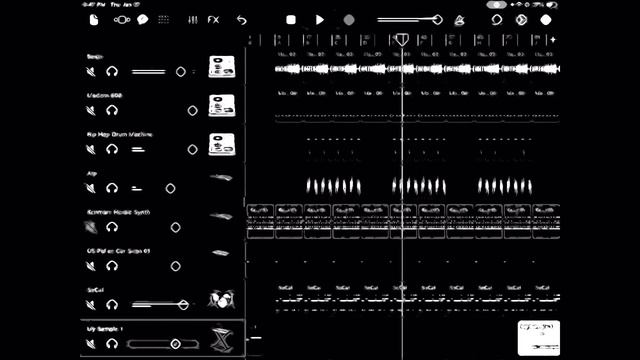Open song settings icon in top bar
The height and width of the screenshot is (360, 640).
click(521, 20)
